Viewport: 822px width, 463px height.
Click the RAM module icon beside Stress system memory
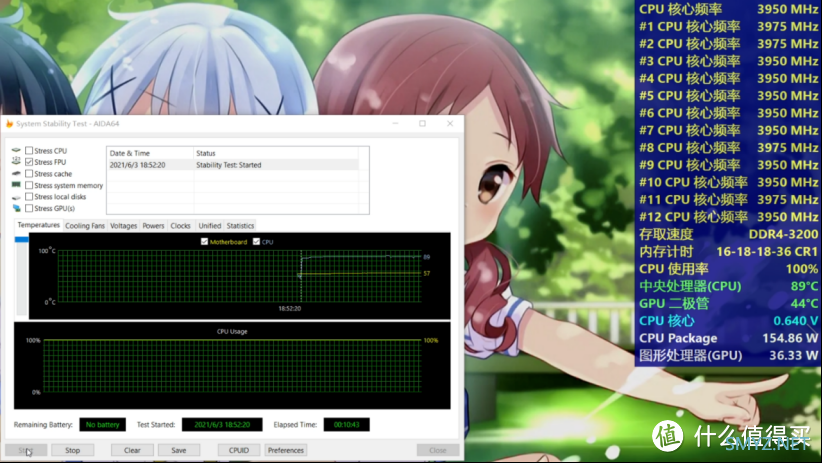coord(16,185)
